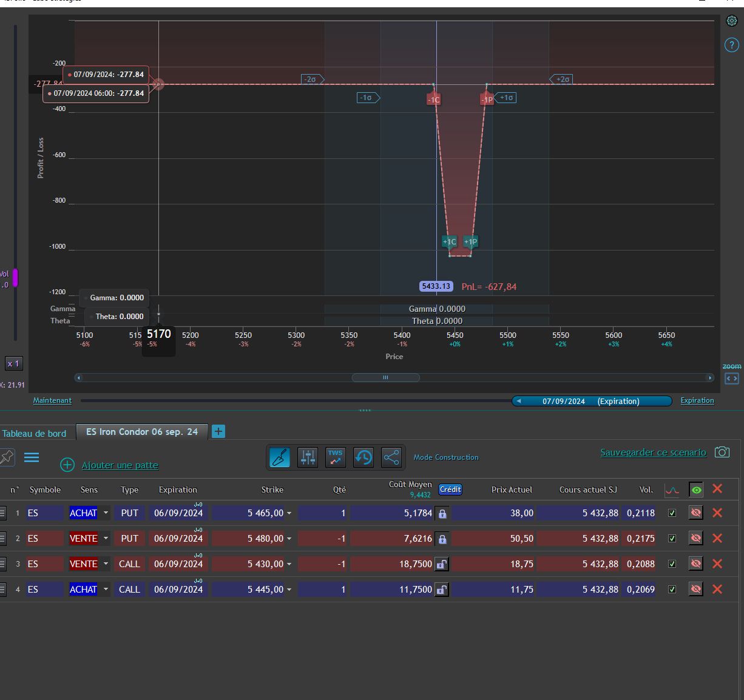The height and width of the screenshot is (700, 744).
Task: Click the arrow on date slider 07/09/2024
Action: tap(519, 401)
